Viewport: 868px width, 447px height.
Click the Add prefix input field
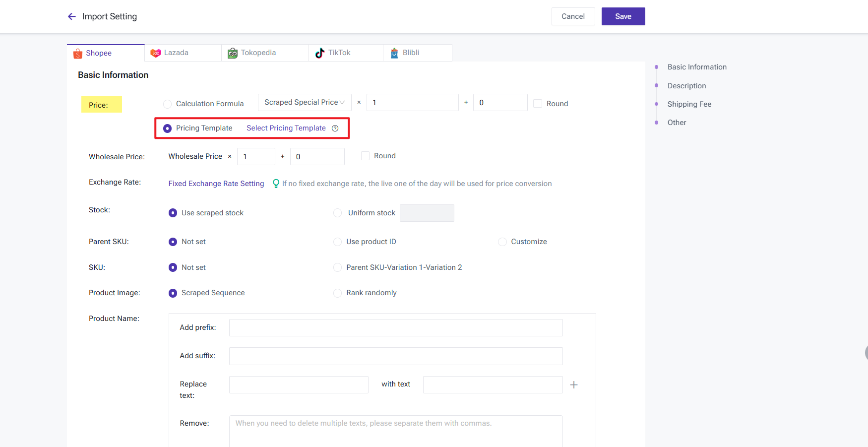[395, 328]
